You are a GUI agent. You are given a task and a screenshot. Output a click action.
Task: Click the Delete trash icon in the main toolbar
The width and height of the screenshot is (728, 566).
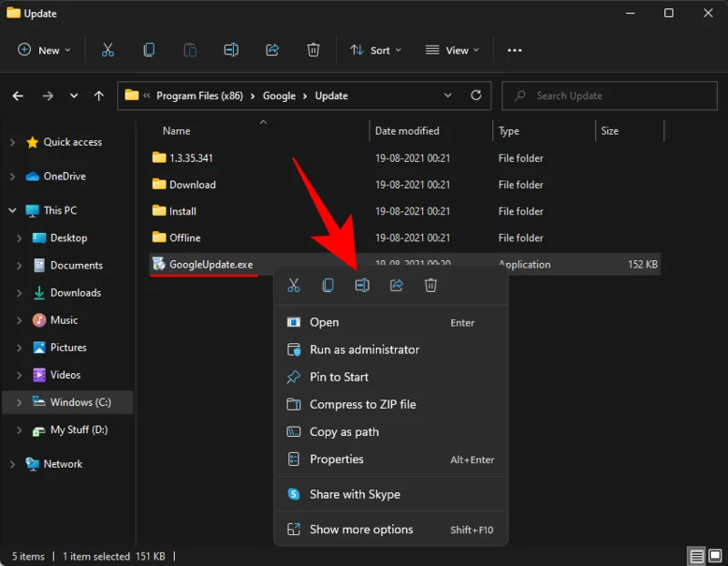(313, 50)
